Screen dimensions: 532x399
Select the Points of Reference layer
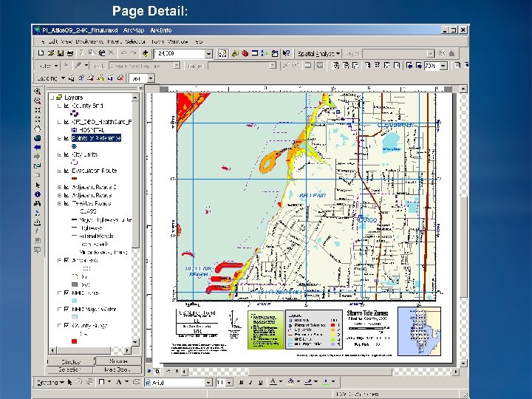pyautogui.click(x=96, y=138)
